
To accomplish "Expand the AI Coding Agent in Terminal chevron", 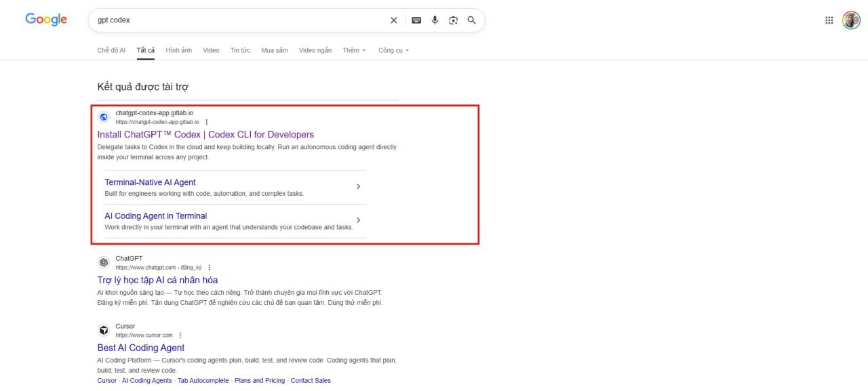I will tap(358, 220).
